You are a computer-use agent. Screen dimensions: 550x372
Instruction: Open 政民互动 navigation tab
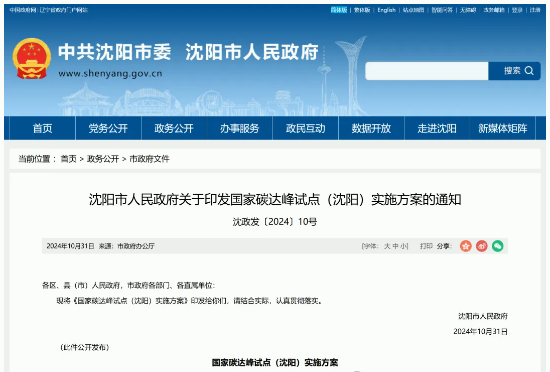pyautogui.click(x=306, y=128)
